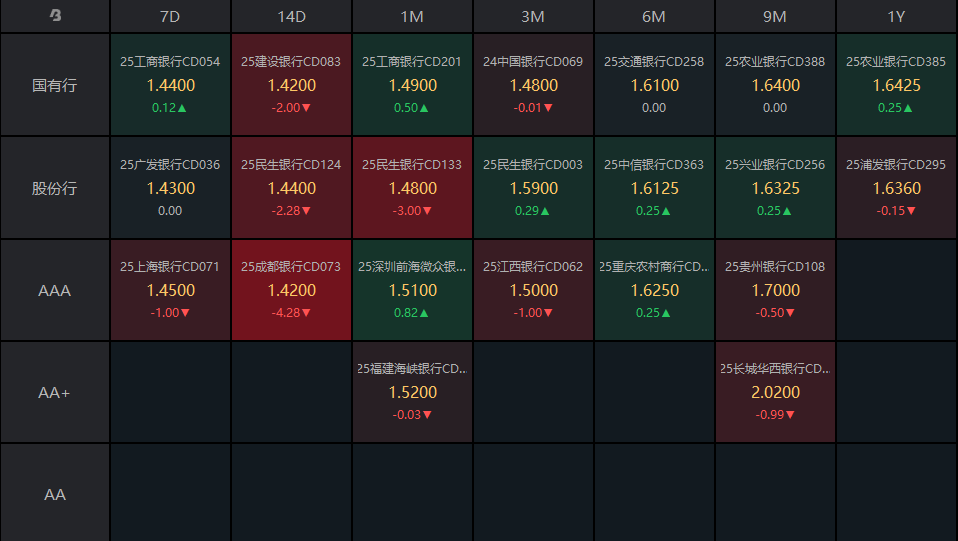Image resolution: width=958 pixels, height=541 pixels.
Task: Select the 股份行 row header
Action: pos(55,188)
